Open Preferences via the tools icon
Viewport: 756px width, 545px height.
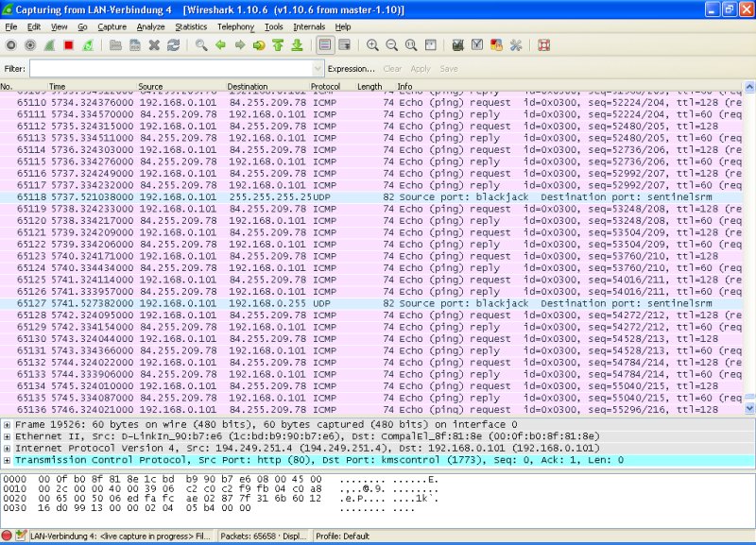coord(516,44)
